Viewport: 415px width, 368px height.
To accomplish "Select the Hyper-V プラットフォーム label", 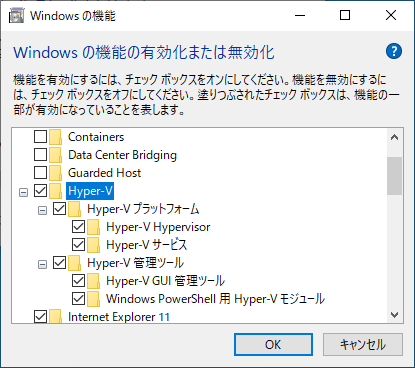I will click(x=143, y=209).
